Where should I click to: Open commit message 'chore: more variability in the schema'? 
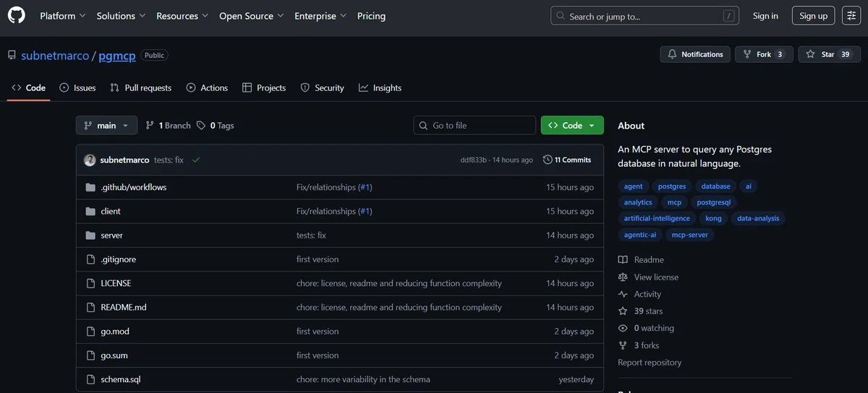(363, 379)
